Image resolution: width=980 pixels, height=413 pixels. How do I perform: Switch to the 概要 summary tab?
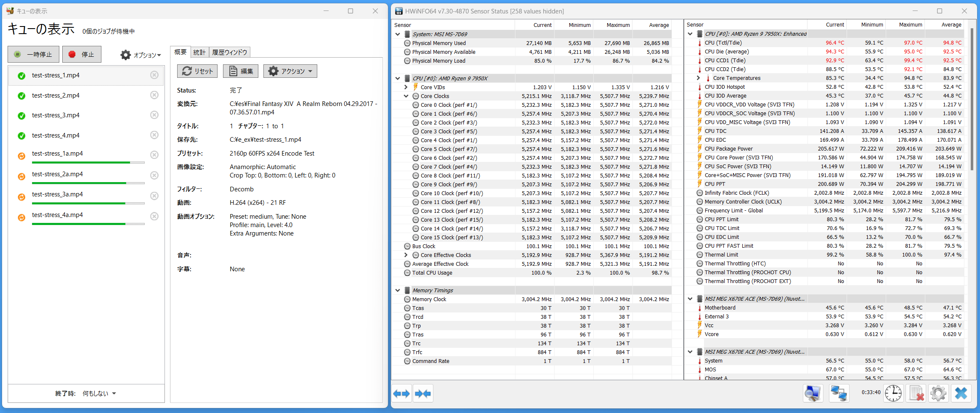click(x=181, y=52)
